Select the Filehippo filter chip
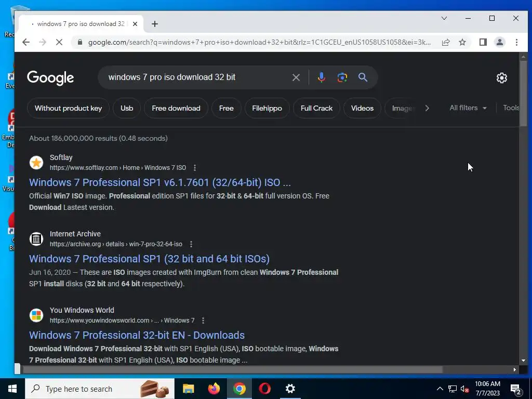This screenshot has height=399, width=532. coord(267,108)
